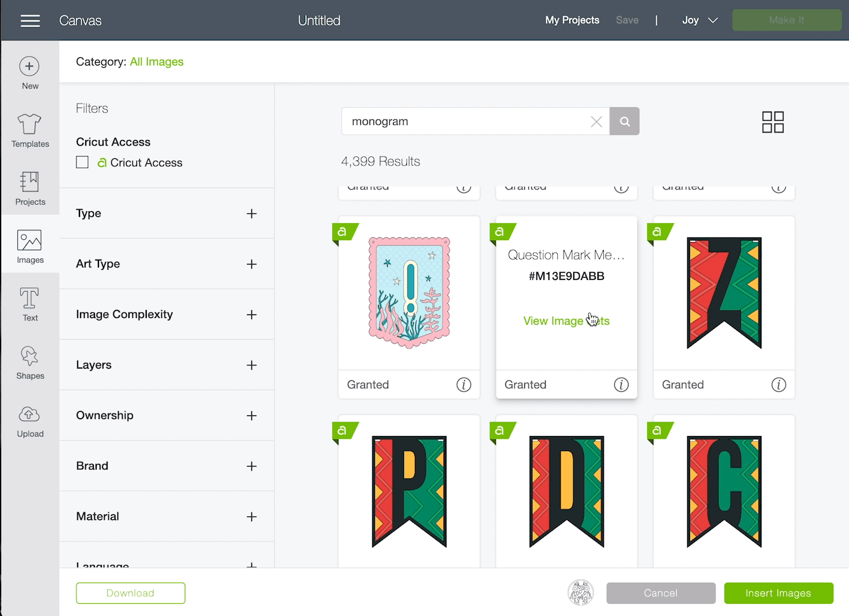
Task: Open the Shapes panel icon
Action: coord(29,356)
